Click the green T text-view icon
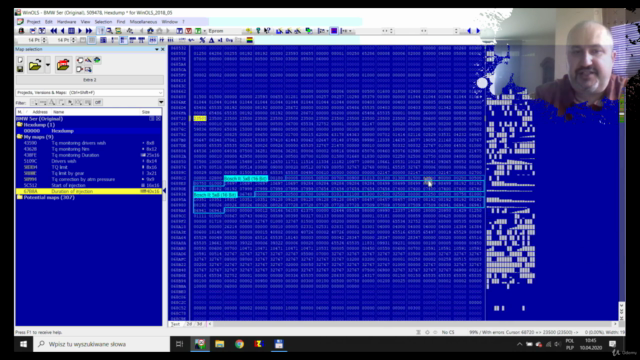Screen dimensions: 640x360 [x=198, y=31]
